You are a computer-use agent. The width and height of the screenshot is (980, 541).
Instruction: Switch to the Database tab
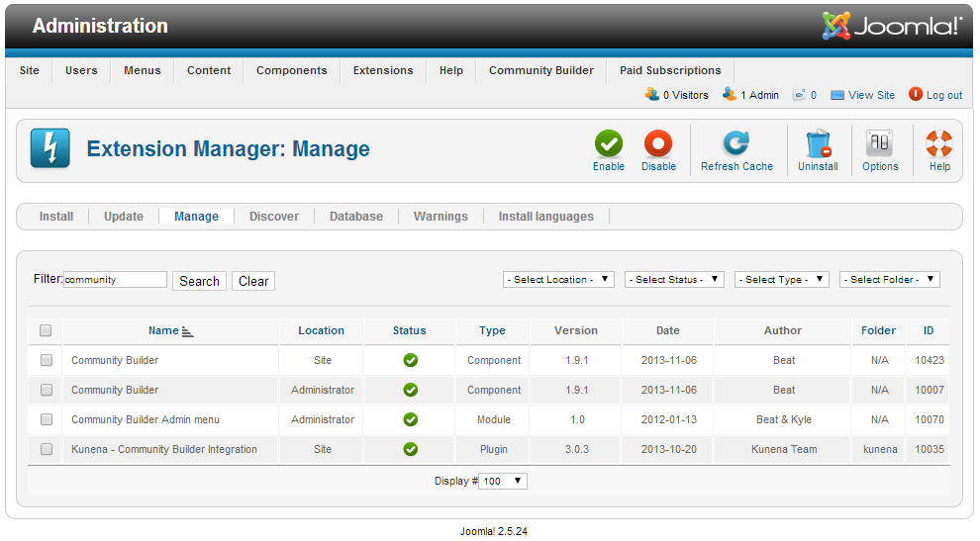355,217
